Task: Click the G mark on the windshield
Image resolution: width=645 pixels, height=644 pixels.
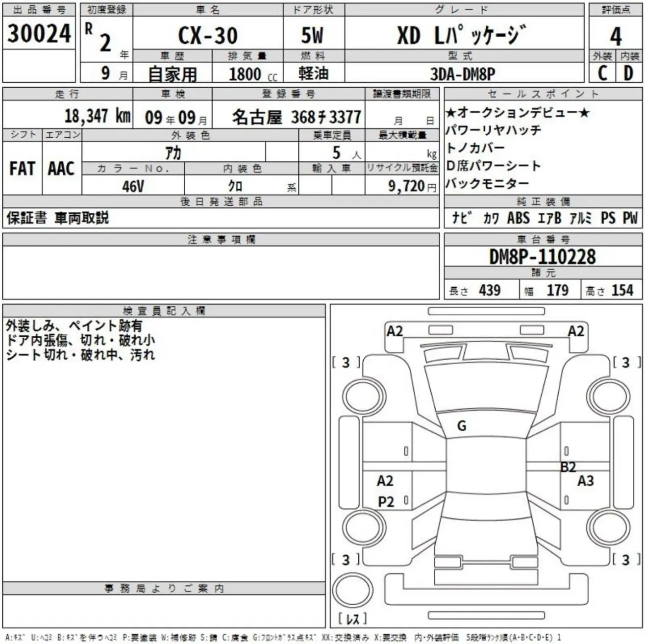Action: pos(462,426)
